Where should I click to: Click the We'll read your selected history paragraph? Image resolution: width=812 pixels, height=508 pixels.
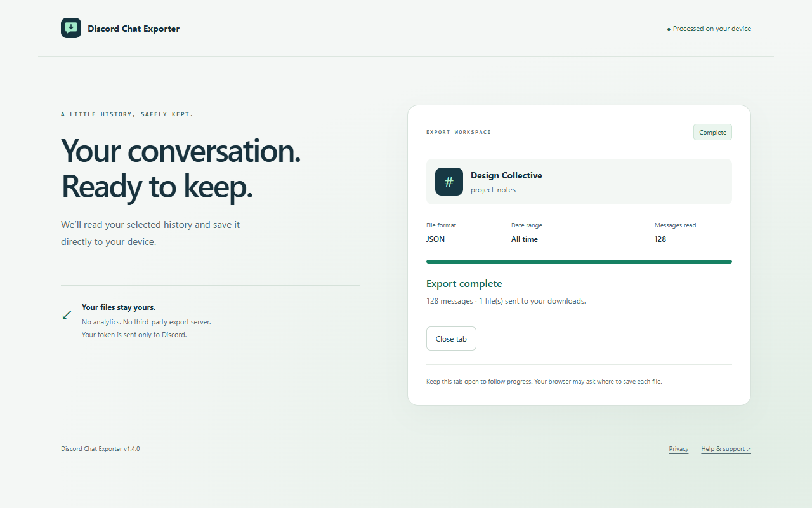coord(150,233)
